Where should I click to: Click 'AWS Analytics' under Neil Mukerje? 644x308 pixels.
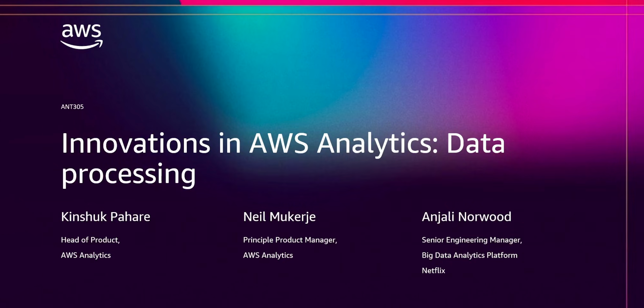[268, 255]
